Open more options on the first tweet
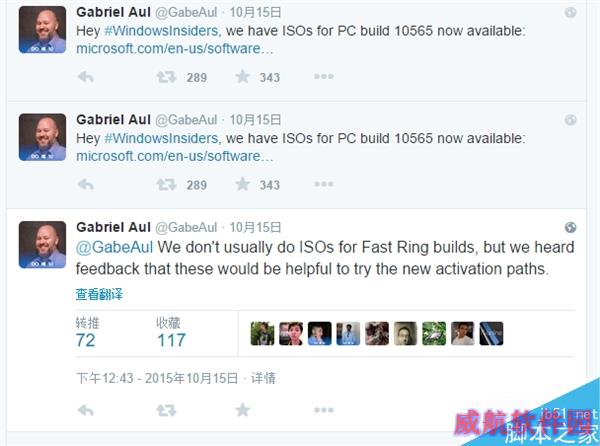Image resolution: width=600 pixels, height=446 pixels. pyautogui.click(x=324, y=77)
